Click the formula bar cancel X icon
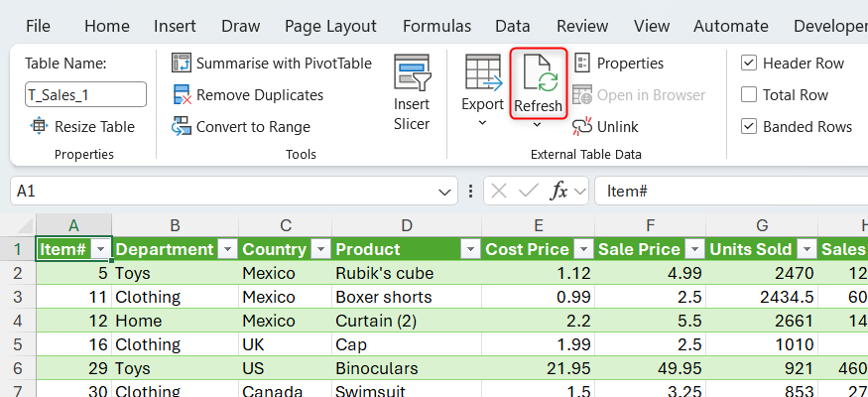Screen dimensions: 868x397 click(499, 192)
